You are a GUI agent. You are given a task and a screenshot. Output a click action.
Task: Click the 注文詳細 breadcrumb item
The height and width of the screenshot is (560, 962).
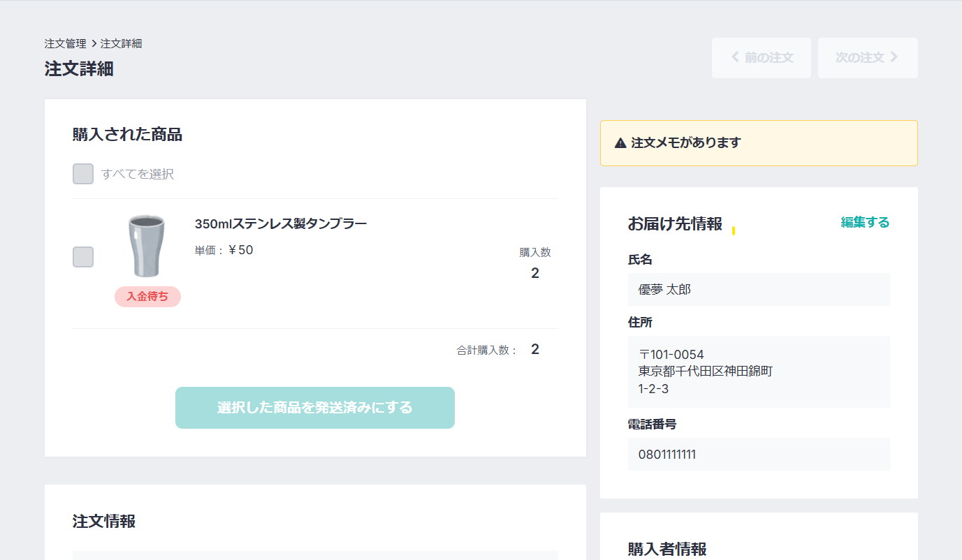click(x=121, y=44)
